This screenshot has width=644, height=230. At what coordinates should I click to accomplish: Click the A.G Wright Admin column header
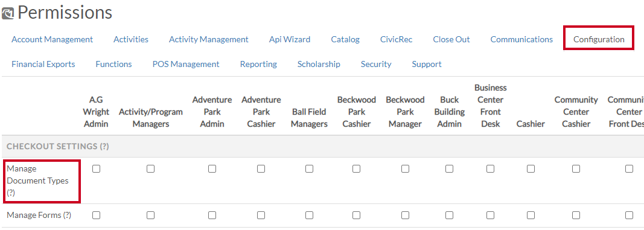[x=96, y=112]
